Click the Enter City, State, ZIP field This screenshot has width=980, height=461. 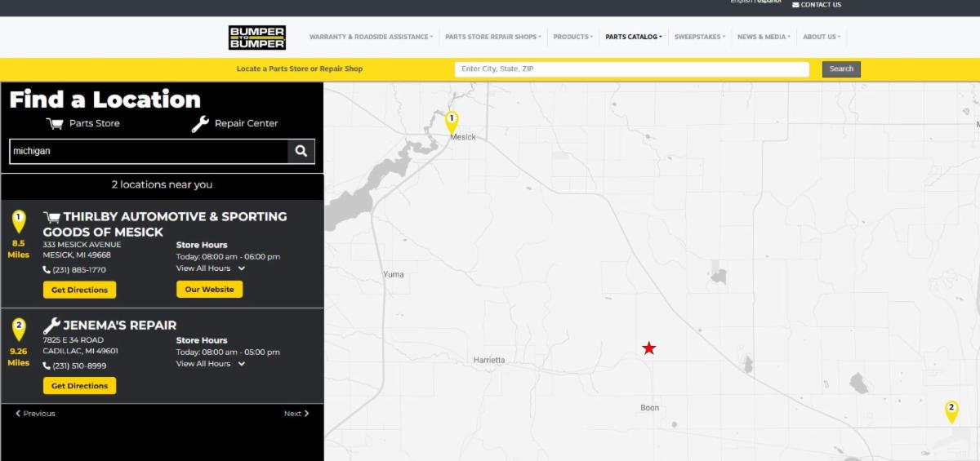coord(631,69)
